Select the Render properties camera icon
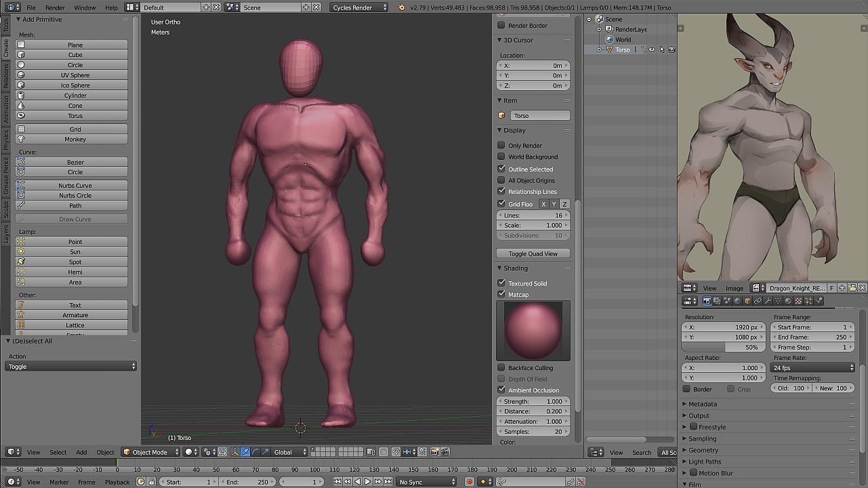The width and height of the screenshot is (868, 488). 707,301
